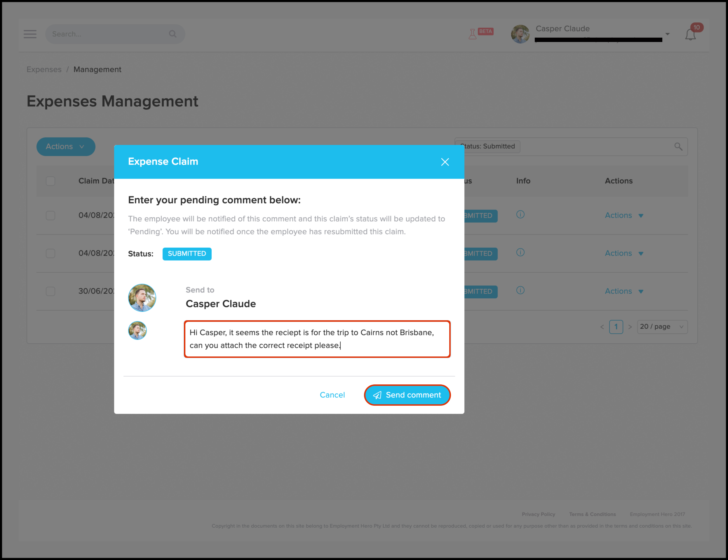Viewport: 728px width, 560px height.
Task: Close the Expense Claim dialog
Action: coord(445,162)
